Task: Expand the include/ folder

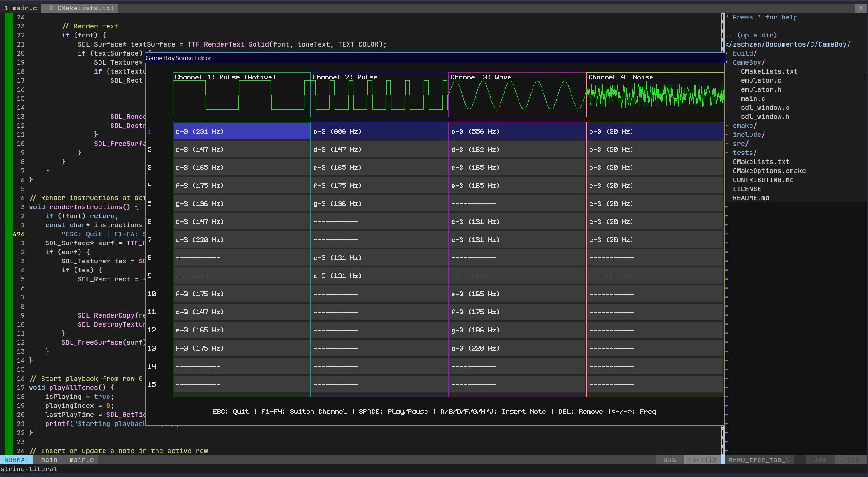Action: pyautogui.click(x=749, y=135)
